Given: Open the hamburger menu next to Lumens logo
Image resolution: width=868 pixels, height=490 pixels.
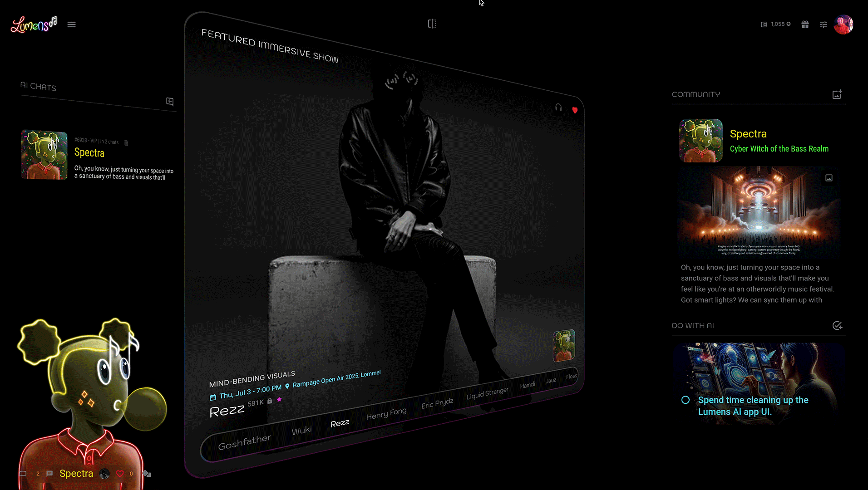Looking at the screenshot, I should pos(71,24).
